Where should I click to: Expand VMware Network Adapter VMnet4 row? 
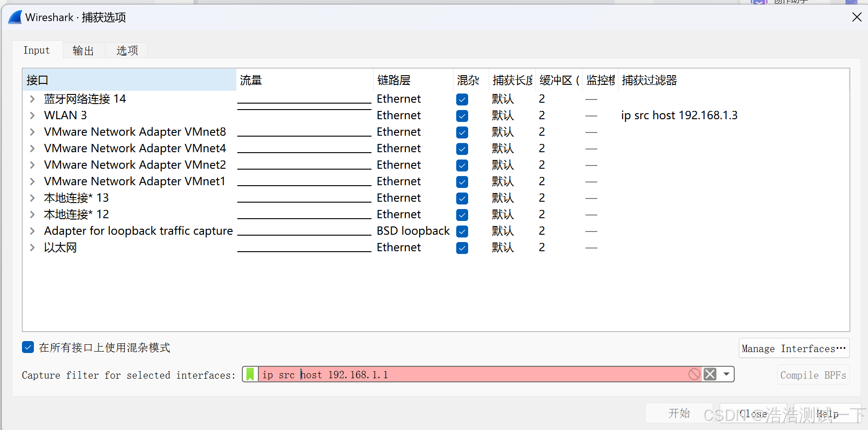pos(32,149)
